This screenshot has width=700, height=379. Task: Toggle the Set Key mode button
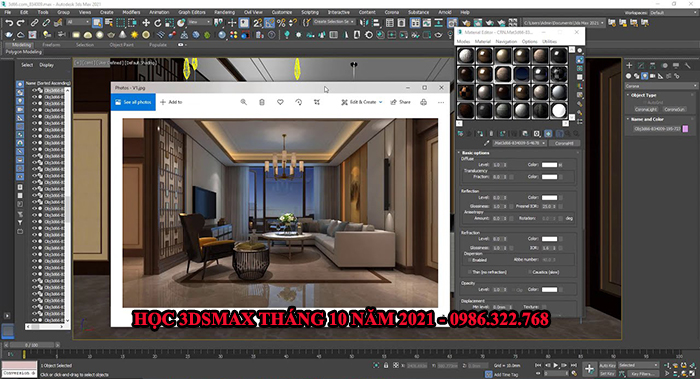607,374
